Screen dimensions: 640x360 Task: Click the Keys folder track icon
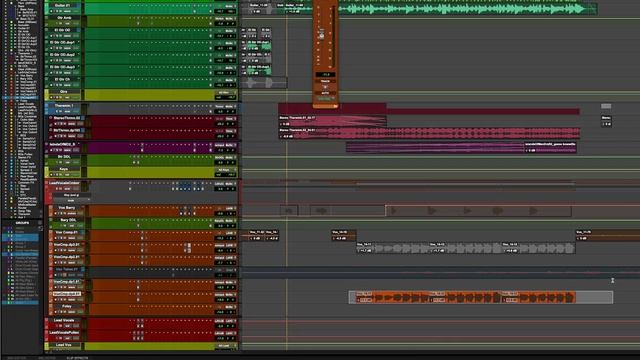(x=47, y=172)
